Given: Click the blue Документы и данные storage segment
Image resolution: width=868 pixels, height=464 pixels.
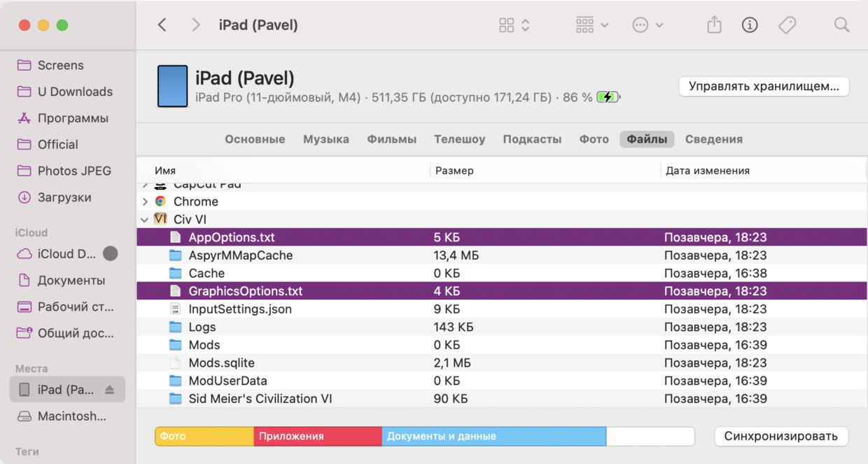Looking at the screenshot, I should coord(493,436).
